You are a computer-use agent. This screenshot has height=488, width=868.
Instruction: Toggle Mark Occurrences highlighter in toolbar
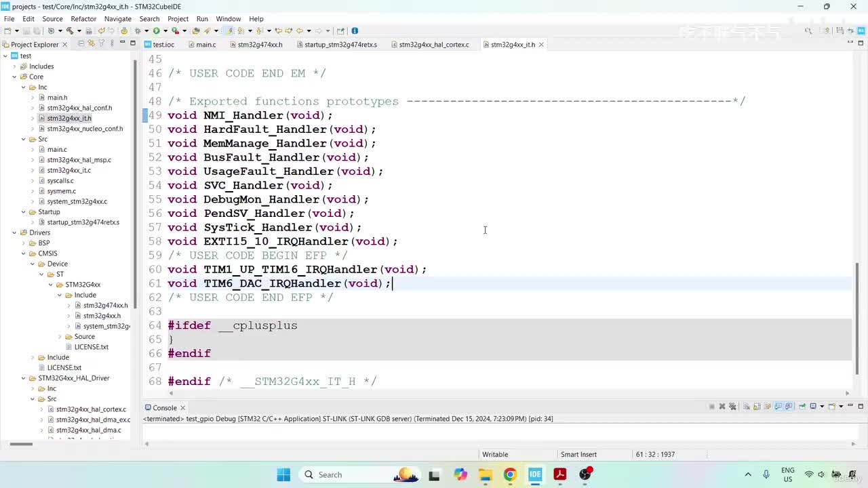(x=230, y=30)
